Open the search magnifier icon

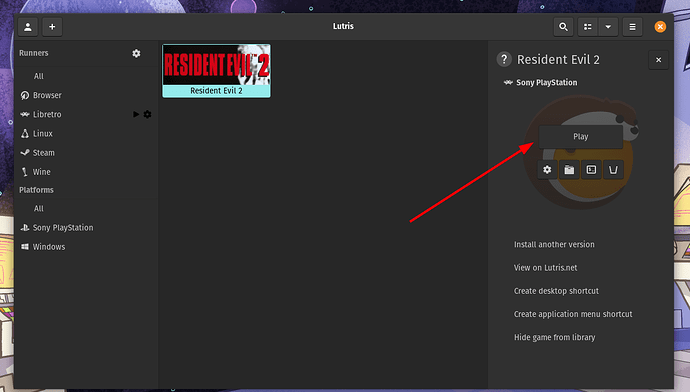[x=563, y=27]
